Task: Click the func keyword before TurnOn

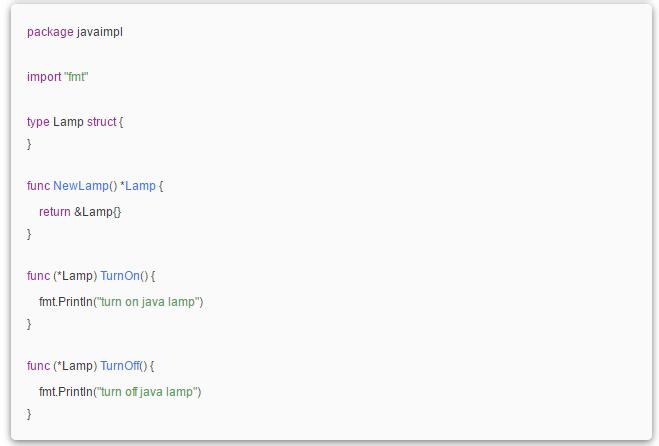Action: coord(38,276)
